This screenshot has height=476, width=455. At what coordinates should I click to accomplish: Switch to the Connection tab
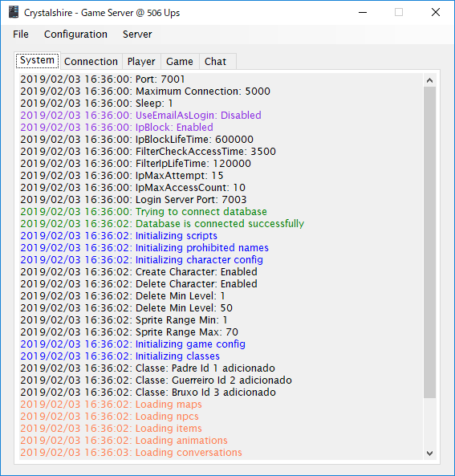91,62
